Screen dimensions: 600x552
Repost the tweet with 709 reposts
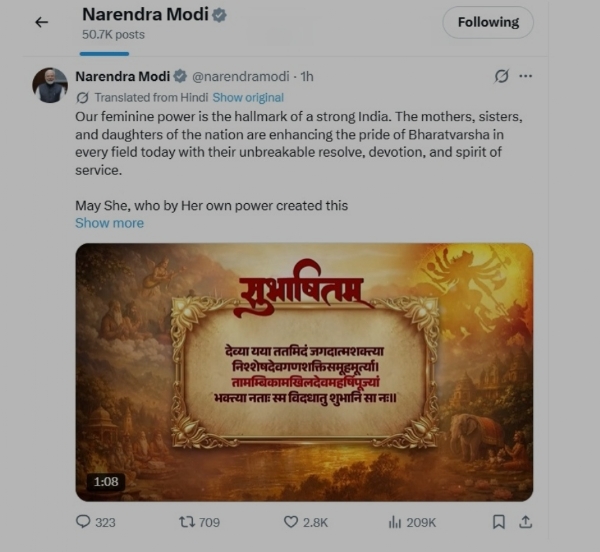(186, 521)
